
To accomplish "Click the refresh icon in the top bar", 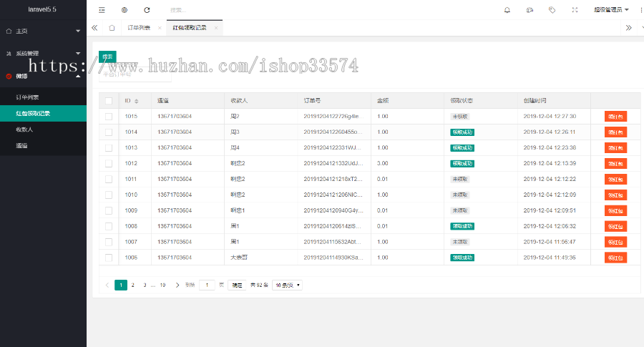I will pos(147,10).
